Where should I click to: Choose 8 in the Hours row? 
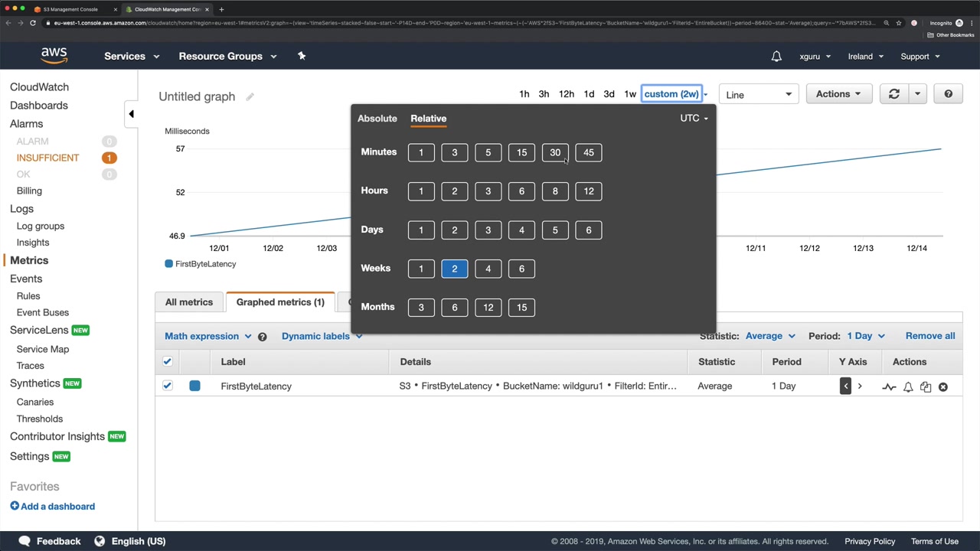point(555,191)
